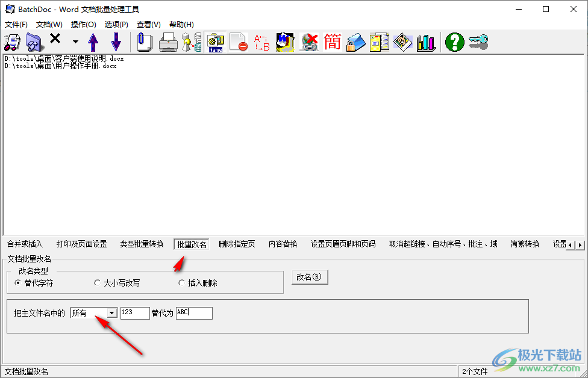Click the batch type conversion icon
Screen dimensions: 588x378
pos(192,42)
